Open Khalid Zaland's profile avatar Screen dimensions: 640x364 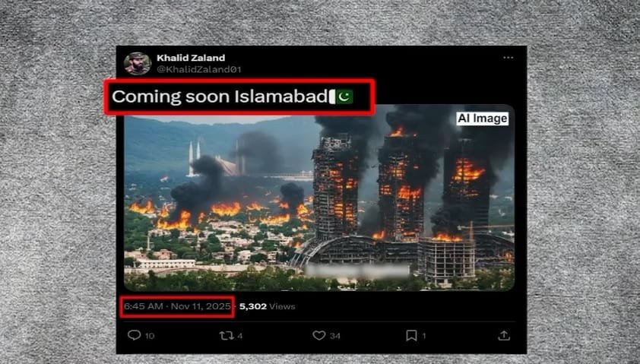(x=138, y=64)
